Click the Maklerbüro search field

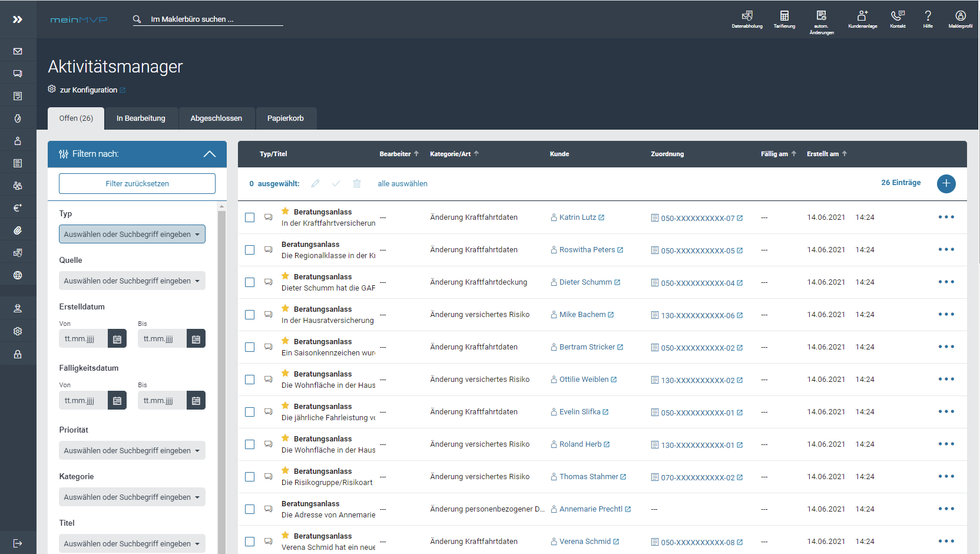tap(208, 19)
